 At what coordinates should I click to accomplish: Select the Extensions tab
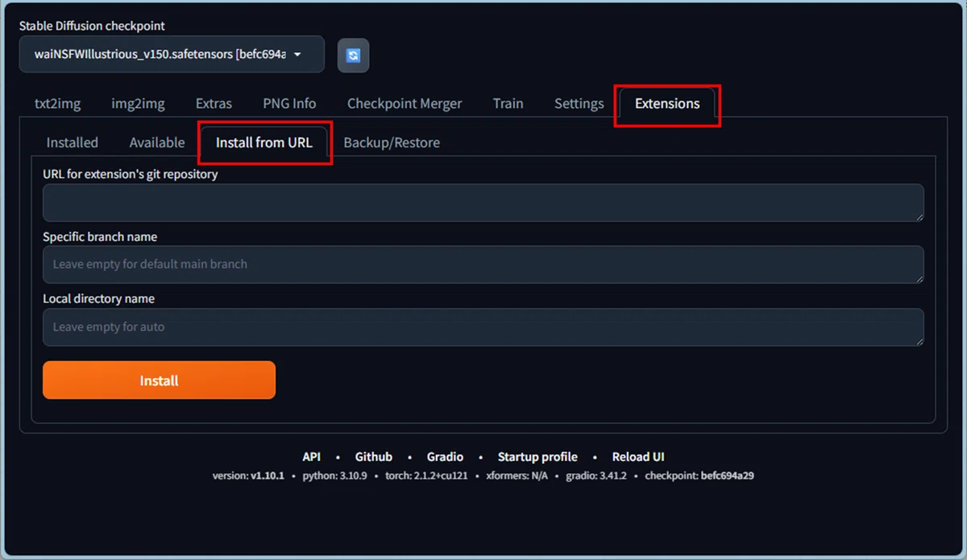point(667,103)
